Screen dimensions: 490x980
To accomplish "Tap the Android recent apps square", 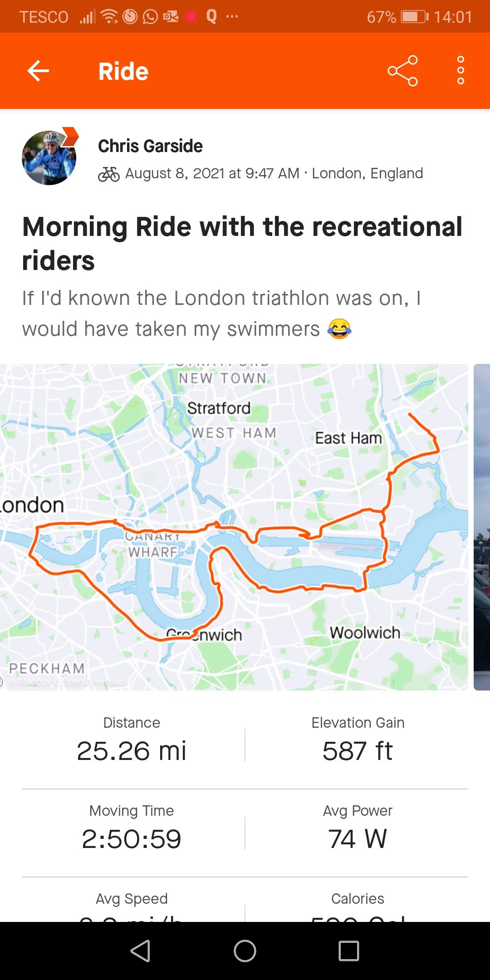I will point(349,951).
